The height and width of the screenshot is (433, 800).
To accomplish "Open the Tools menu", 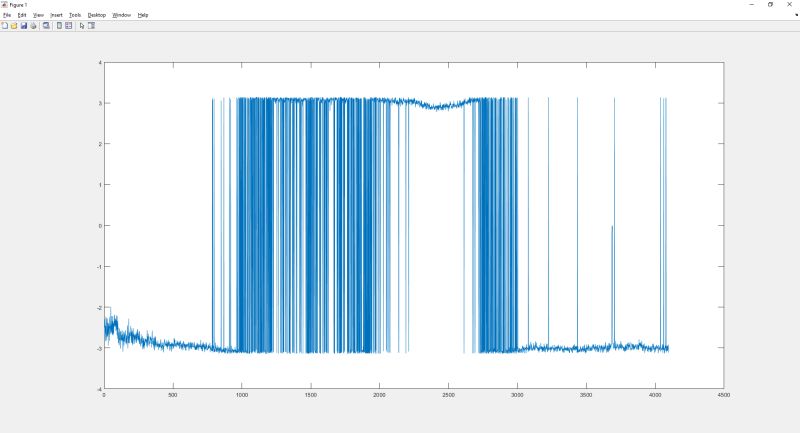I will click(x=75, y=15).
